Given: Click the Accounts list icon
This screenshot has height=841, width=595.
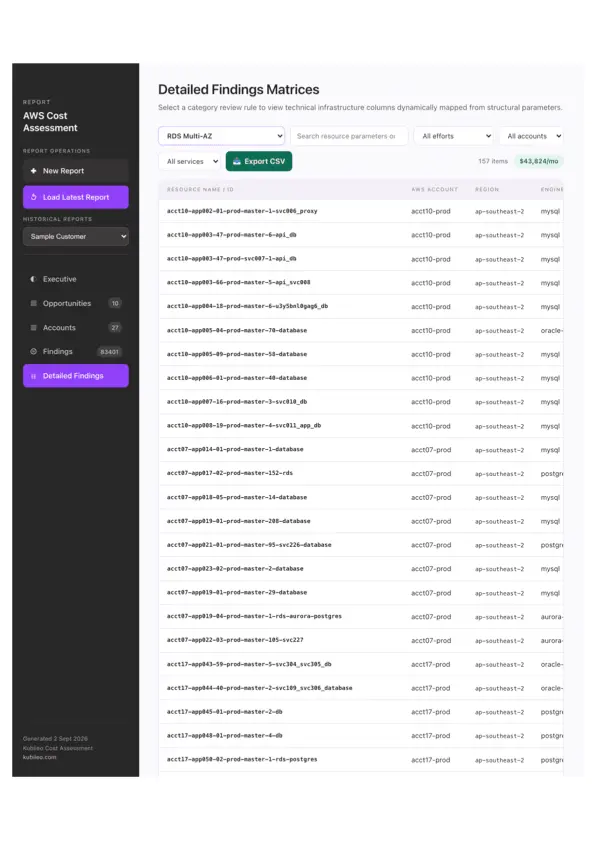Looking at the screenshot, I should point(33,327).
